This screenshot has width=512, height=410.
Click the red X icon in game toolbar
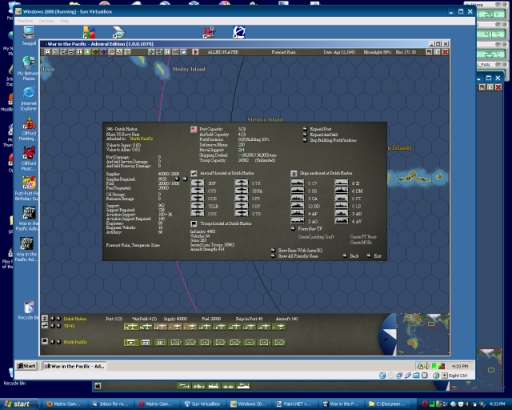pyautogui.click(x=445, y=52)
